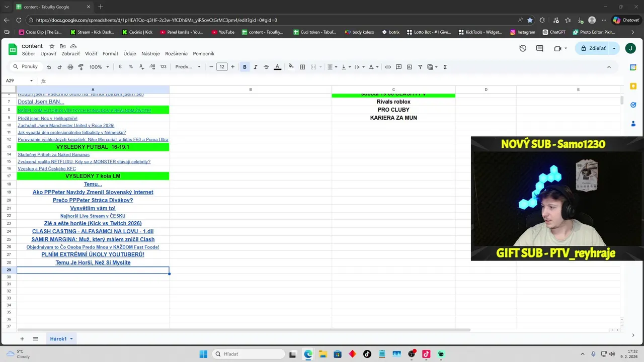
Task: Insert a chart from toolbar
Action: pos(410,67)
